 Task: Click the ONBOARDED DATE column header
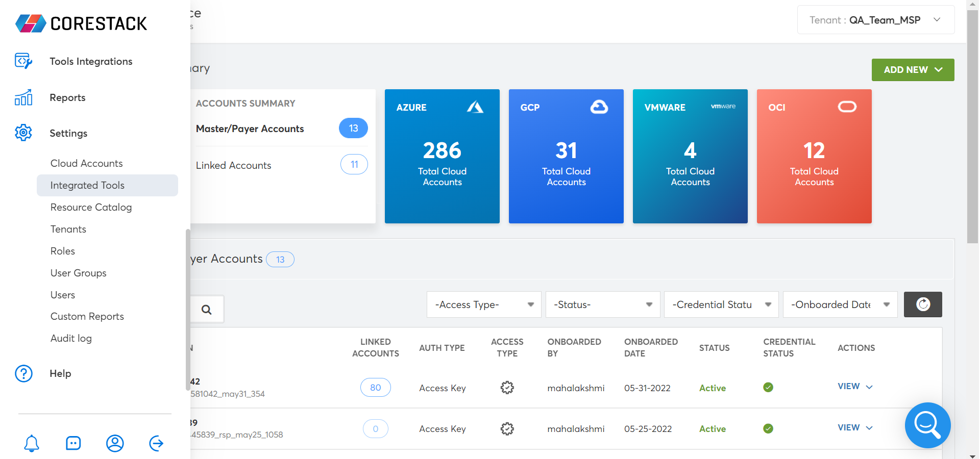click(x=651, y=347)
